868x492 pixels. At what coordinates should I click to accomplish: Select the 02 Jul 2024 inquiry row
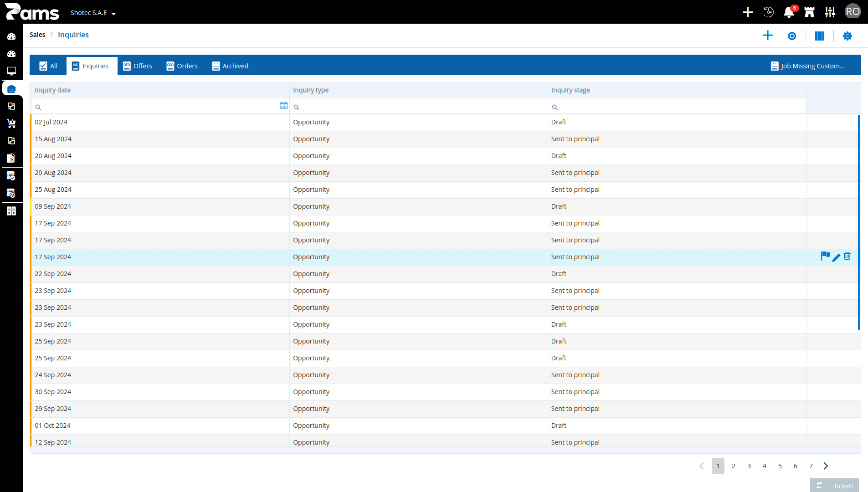tap(445, 122)
